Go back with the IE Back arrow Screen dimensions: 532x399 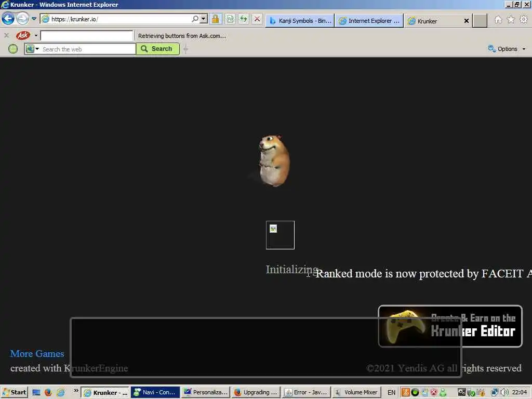pos(8,19)
